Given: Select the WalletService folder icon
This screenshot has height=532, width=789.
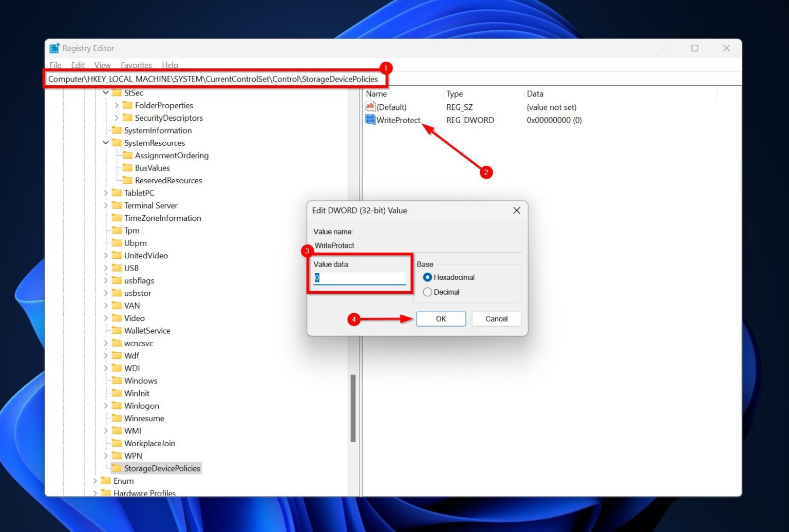Looking at the screenshot, I should tap(116, 330).
